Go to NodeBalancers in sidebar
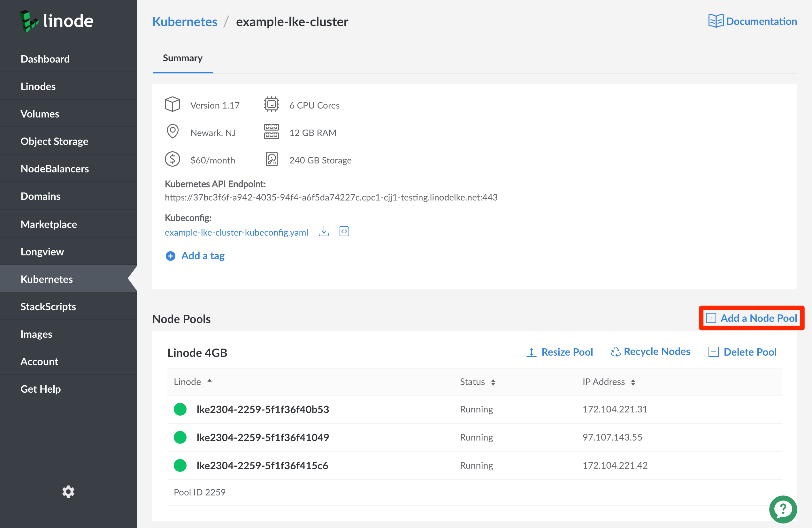 click(x=55, y=169)
